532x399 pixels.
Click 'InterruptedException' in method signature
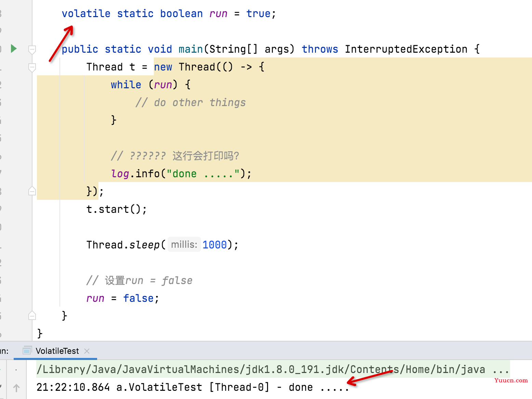(406, 49)
